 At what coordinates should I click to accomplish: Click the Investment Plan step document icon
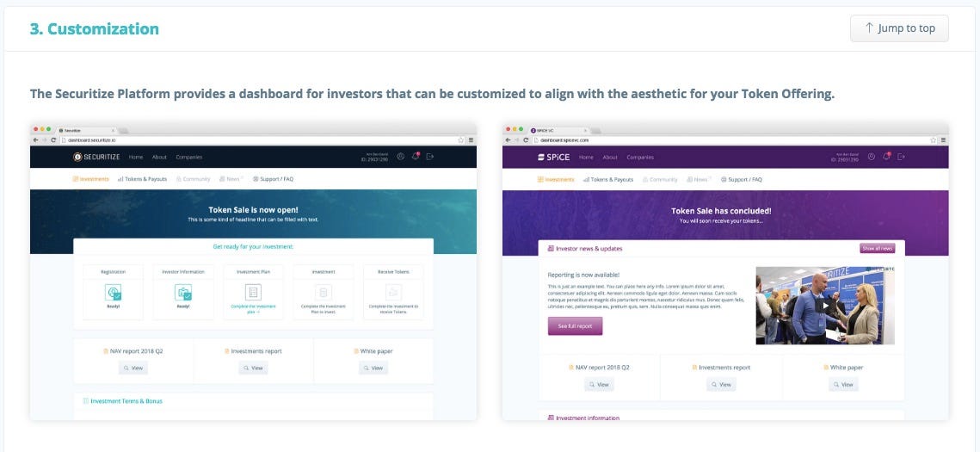[253, 292]
